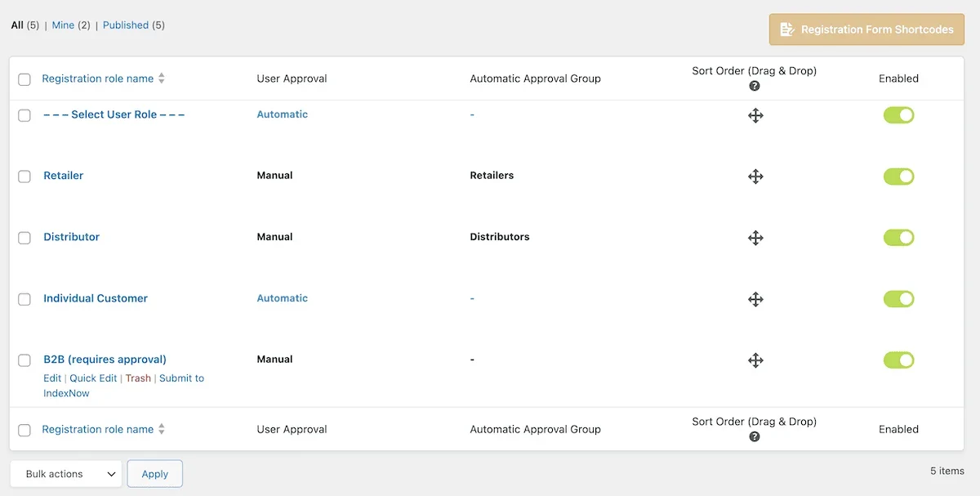The height and width of the screenshot is (496, 980).
Task: Open the Published filter view
Action: tap(127, 25)
